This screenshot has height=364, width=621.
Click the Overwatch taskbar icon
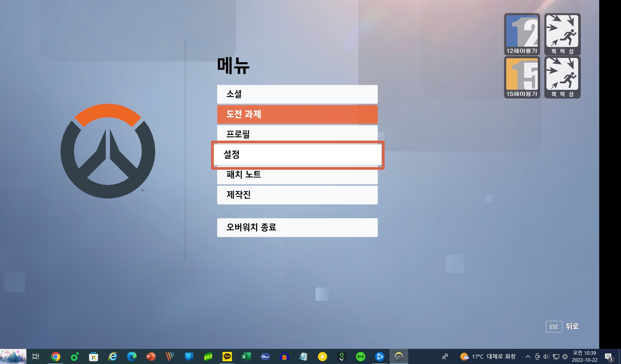tap(399, 357)
